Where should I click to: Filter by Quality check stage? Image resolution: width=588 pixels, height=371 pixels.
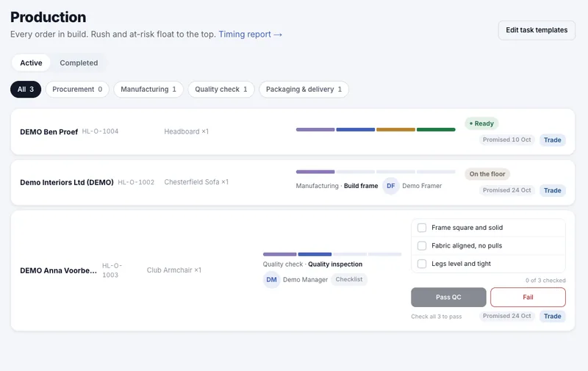click(221, 89)
